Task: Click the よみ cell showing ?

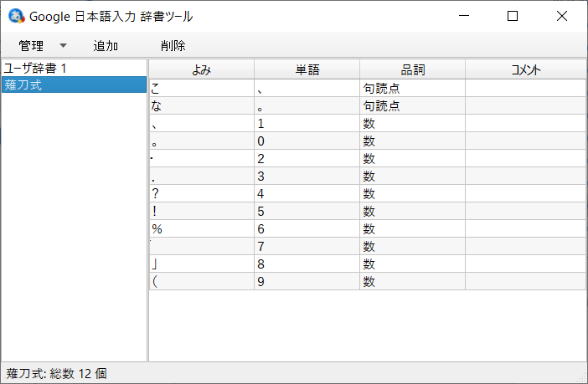Action: (x=202, y=194)
